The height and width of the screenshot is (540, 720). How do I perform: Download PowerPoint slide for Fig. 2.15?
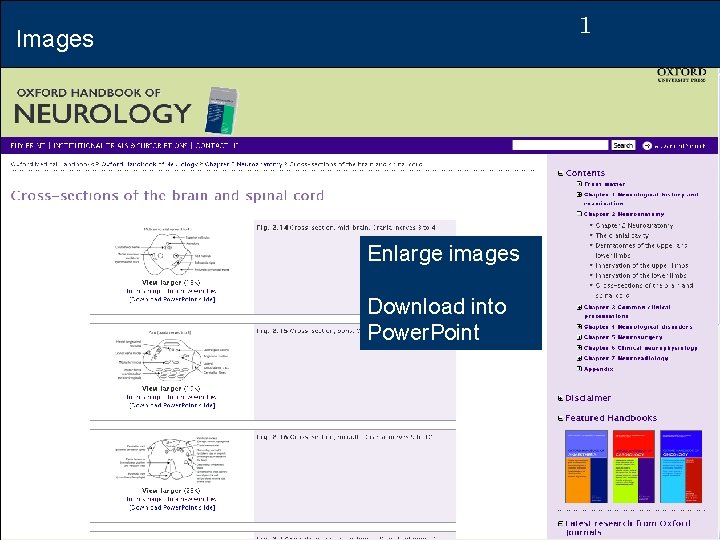coord(172,405)
